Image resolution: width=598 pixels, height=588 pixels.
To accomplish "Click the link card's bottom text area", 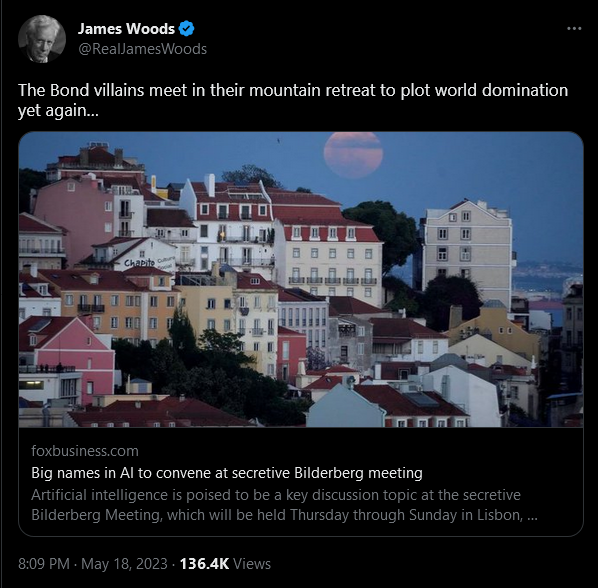I will (301, 482).
